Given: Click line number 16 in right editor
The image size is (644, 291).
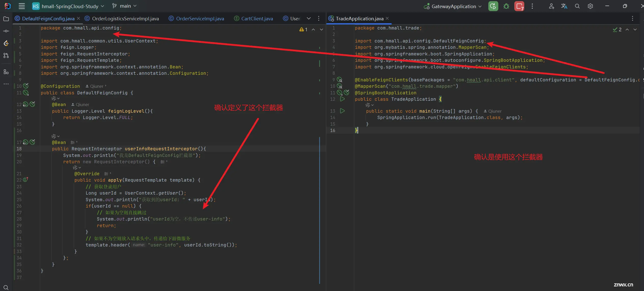Looking at the screenshot, I should pyautogui.click(x=333, y=130).
